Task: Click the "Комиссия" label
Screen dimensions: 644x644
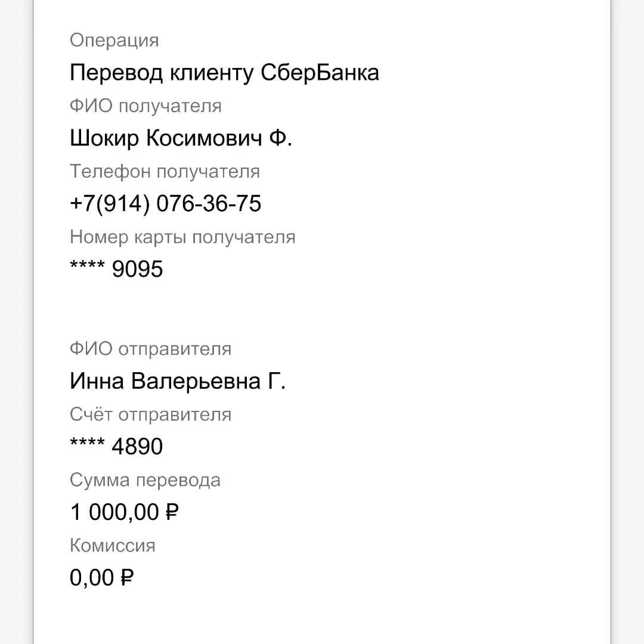Action: point(113,546)
